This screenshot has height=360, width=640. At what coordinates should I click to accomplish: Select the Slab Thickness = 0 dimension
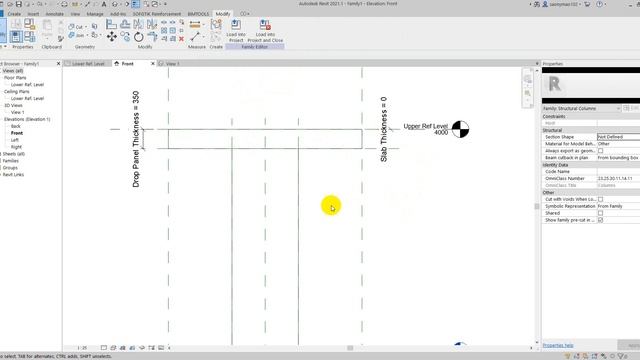tap(383, 129)
